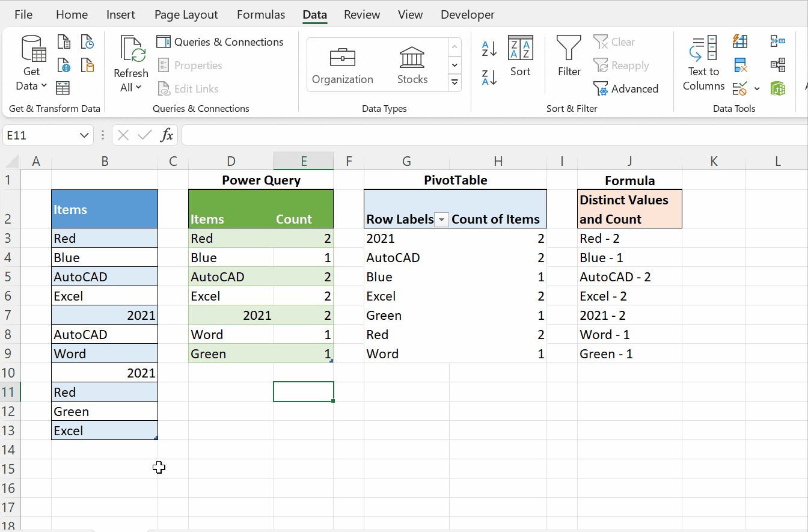Viewport: 808px width, 532px height.
Task: Switch to the Formulas ribbon tab
Action: point(261,14)
